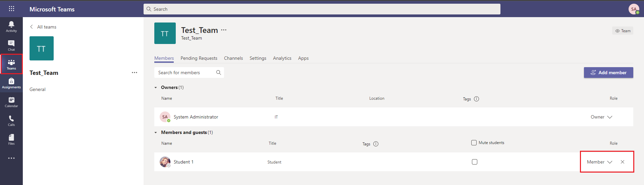
Task: Open the Calls phone icon
Action: [11, 121]
